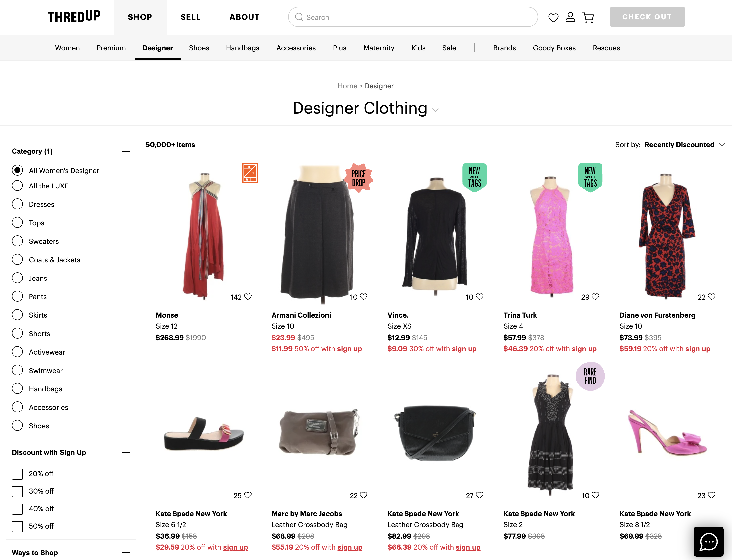
Task: Select the Tops category
Action: (x=18, y=223)
